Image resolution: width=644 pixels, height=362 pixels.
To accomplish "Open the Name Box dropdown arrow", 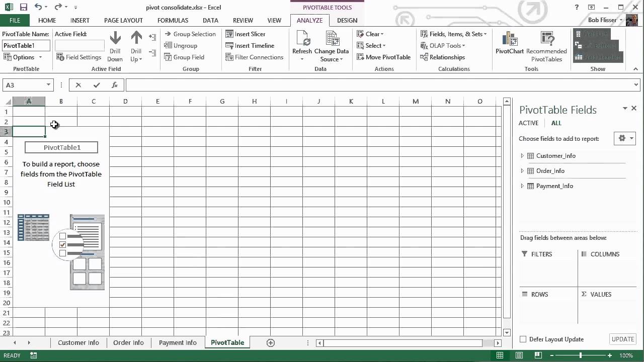I will tap(48, 85).
